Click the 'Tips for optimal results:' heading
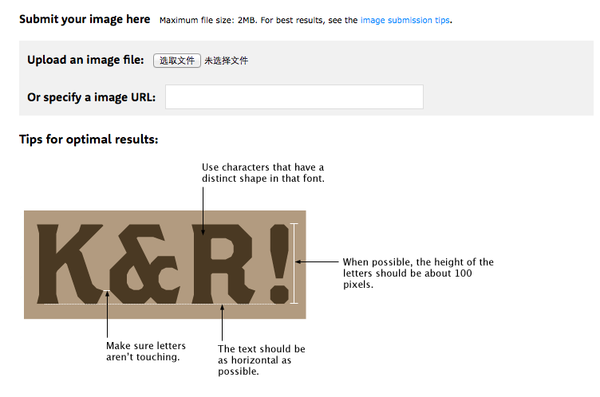This screenshot has height=397, width=600. (x=88, y=139)
